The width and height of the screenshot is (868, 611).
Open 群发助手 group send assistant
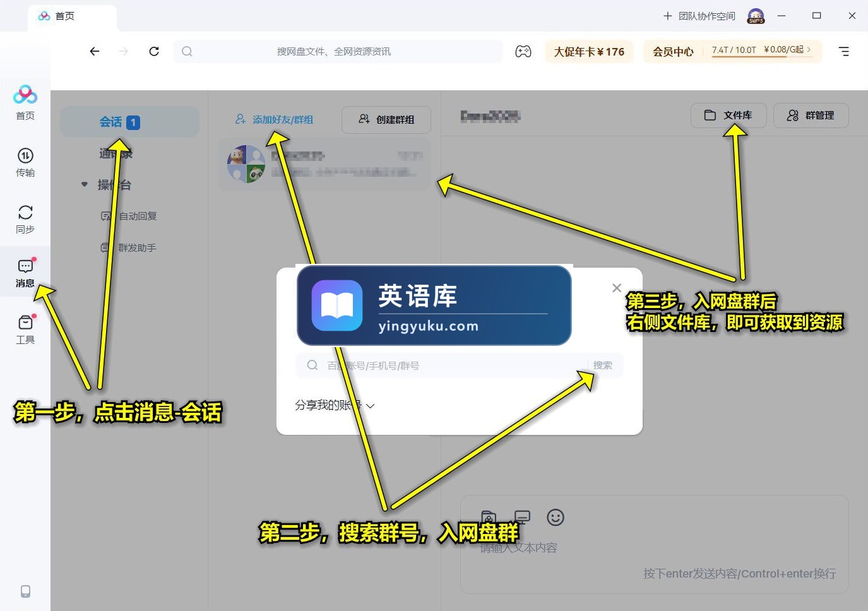click(x=129, y=247)
